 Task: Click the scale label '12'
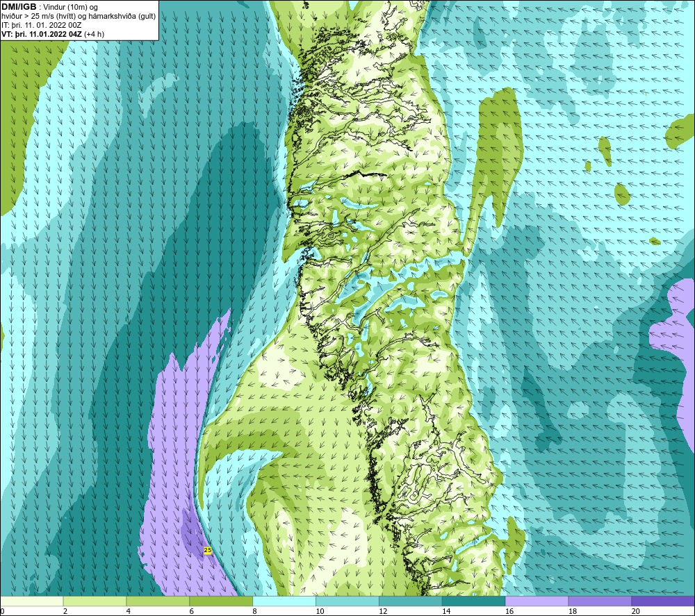383,611
